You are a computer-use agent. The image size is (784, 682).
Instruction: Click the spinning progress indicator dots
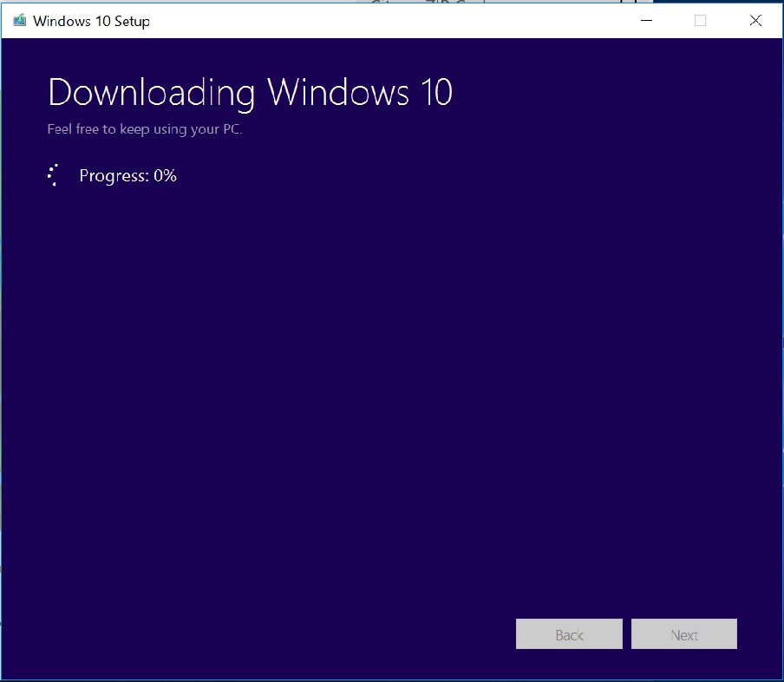tap(53, 175)
